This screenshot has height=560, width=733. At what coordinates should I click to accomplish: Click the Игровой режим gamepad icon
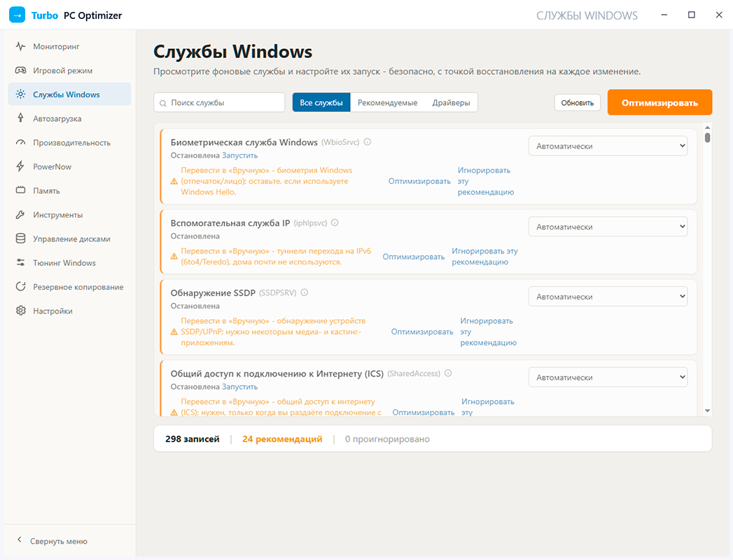point(20,71)
